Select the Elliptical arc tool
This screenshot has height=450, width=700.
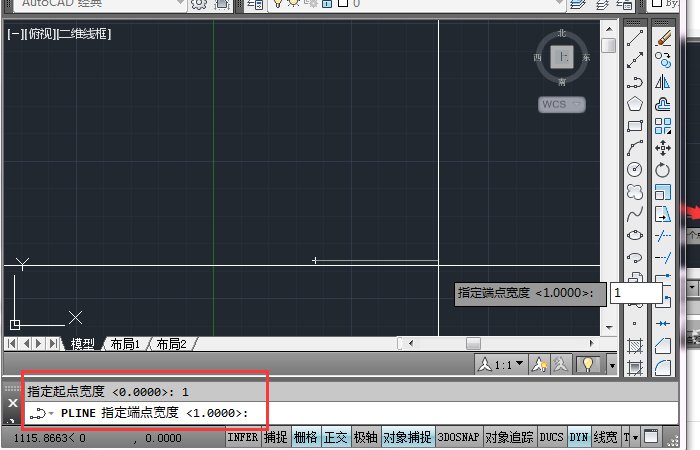point(634,258)
